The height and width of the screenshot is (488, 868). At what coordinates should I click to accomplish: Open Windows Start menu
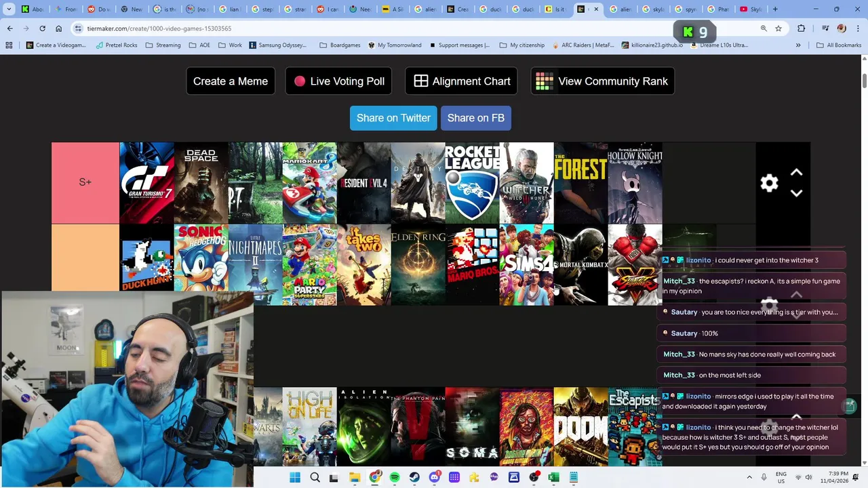(x=295, y=478)
